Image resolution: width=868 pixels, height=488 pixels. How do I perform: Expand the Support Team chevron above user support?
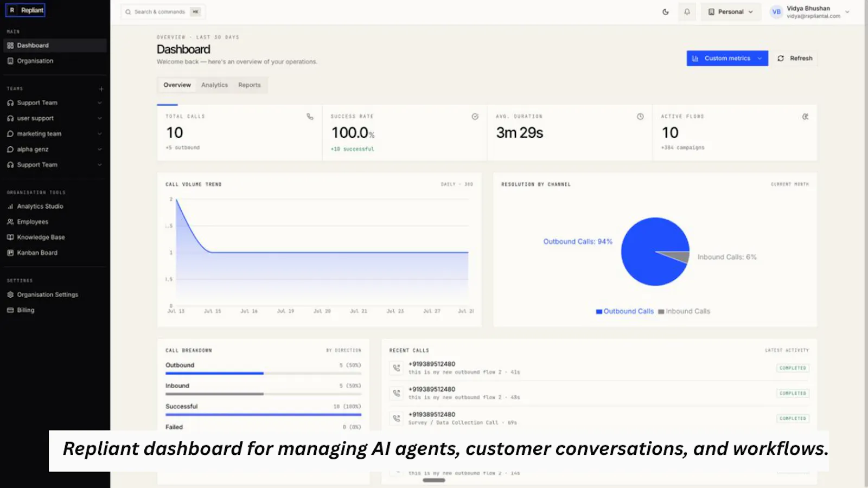(x=100, y=103)
